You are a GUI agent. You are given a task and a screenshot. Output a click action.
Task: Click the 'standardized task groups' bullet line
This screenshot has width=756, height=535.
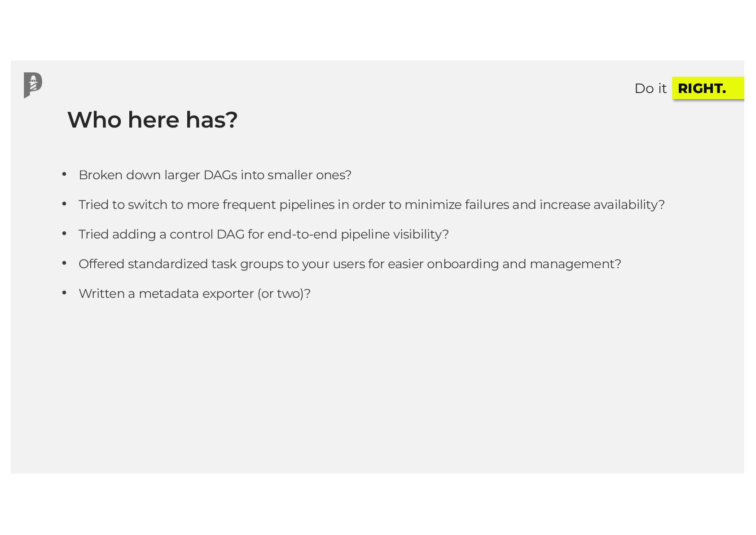[350, 264]
